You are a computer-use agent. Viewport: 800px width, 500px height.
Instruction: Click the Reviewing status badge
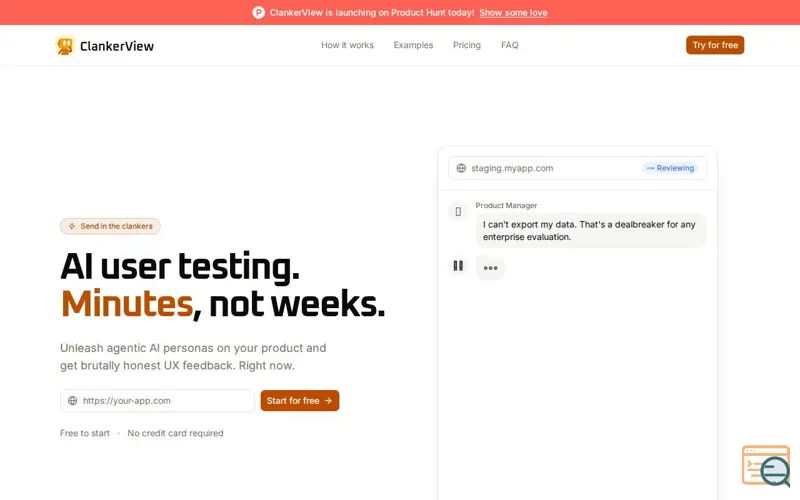[x=670, y=168]
